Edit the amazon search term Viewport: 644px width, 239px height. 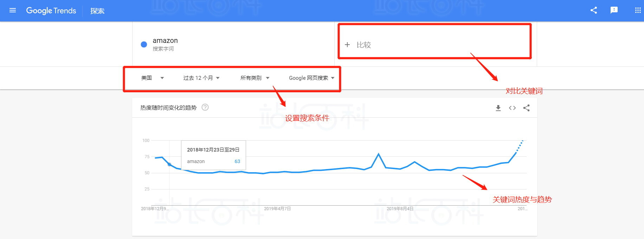click(x=165, y=40)
